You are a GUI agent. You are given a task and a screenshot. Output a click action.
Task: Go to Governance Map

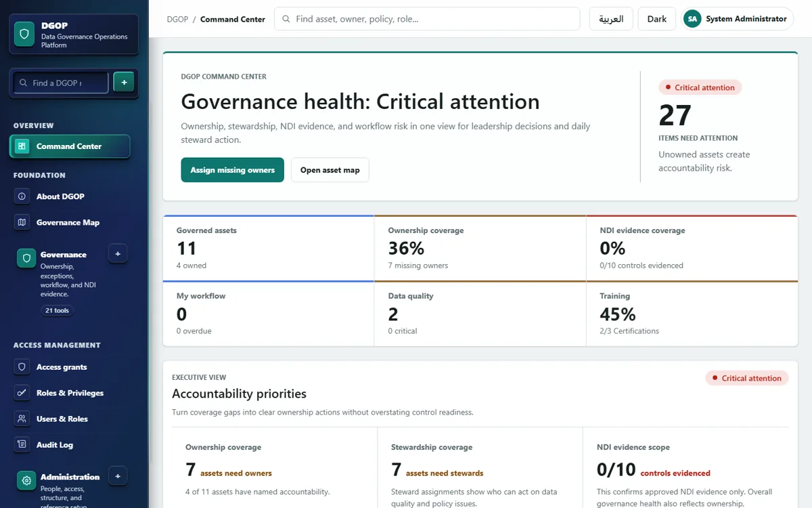70,222
